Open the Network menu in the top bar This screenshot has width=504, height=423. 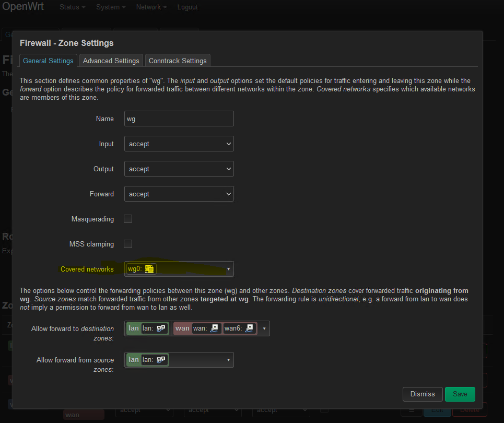coord(151,7)
